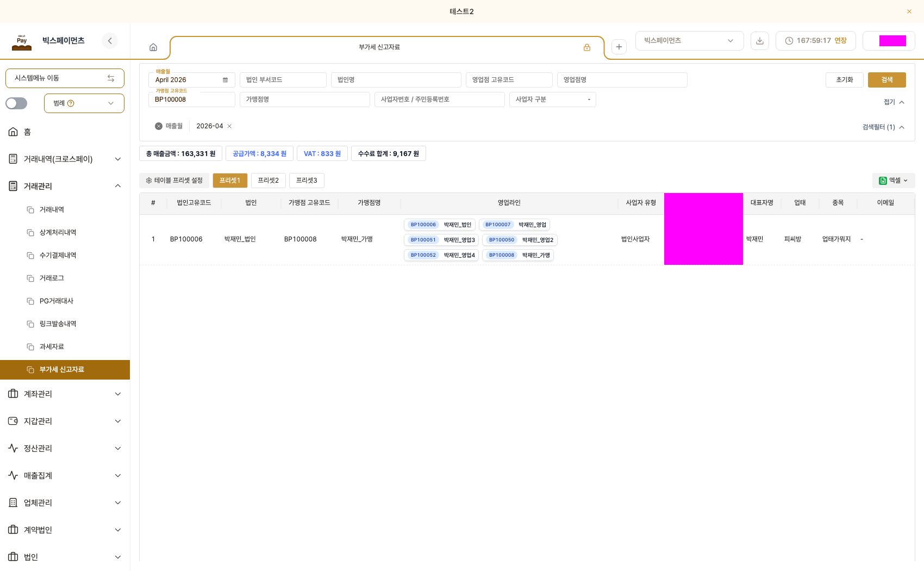The image size is (924, 571).
Task: Collapse the sidebar with left chevron icon
Action: click(x=110, y=41)
